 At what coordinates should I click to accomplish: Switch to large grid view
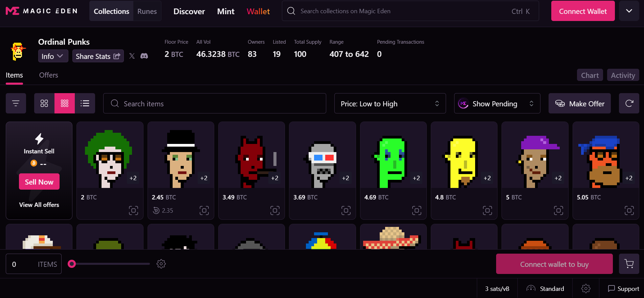coord(44,103)
